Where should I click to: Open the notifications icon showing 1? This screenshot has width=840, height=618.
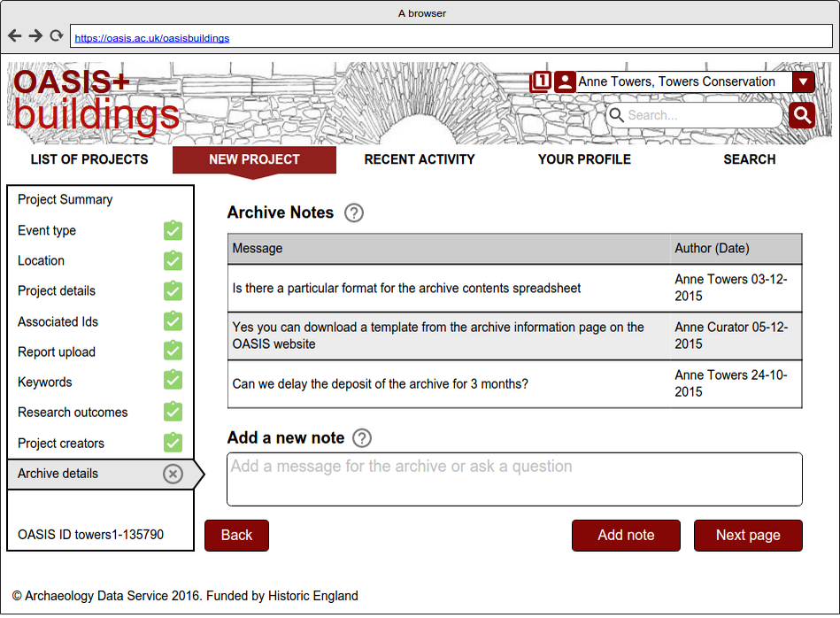coord(540,81)
